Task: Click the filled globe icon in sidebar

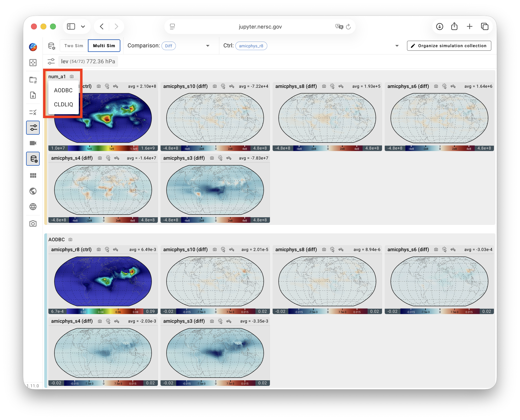Action: point(33,191)
